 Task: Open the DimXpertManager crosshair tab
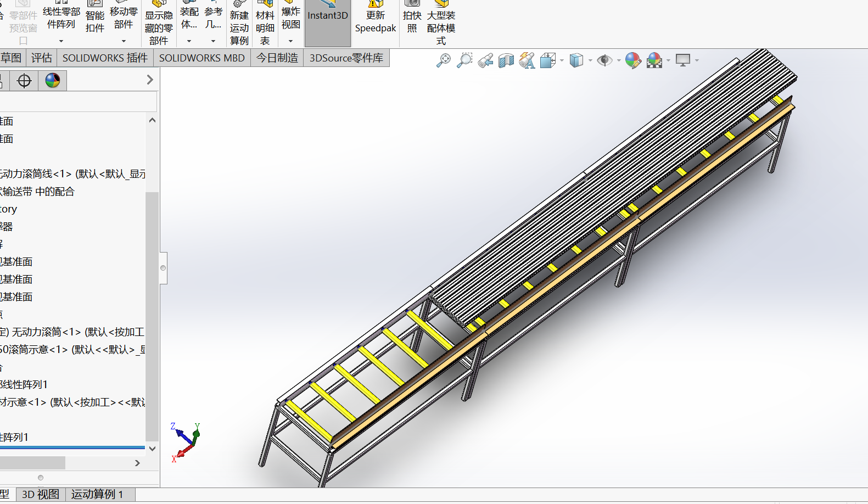(x=24, y=81)
